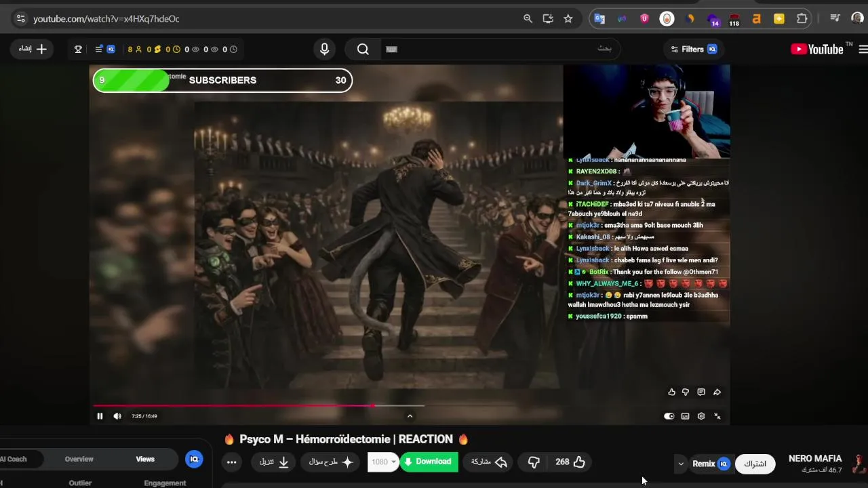Open the on-screen keyboard icon in search
The image size is (868, 488).
[x=391, y=49]
